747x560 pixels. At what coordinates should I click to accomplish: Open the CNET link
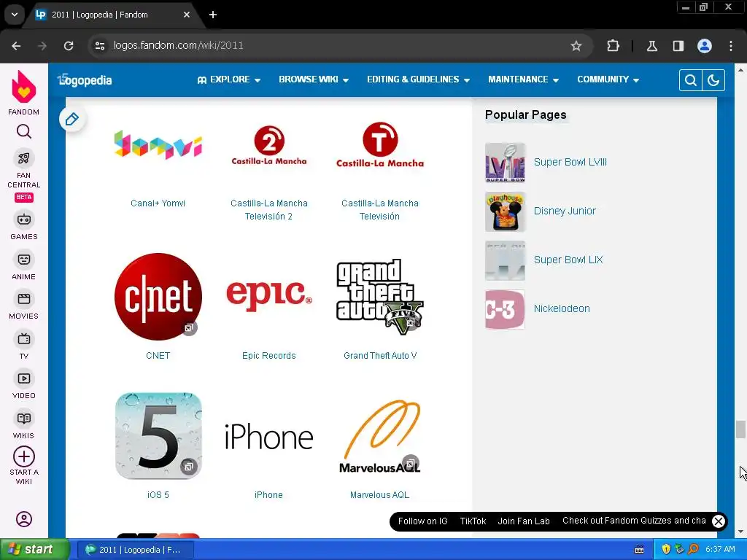[x=158, y=356]
